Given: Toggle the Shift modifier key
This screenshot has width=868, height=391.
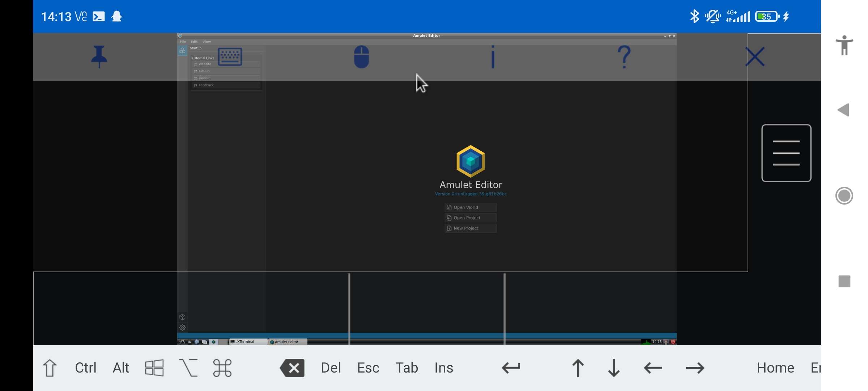Looking at the screenshot, I should [50, 367].
